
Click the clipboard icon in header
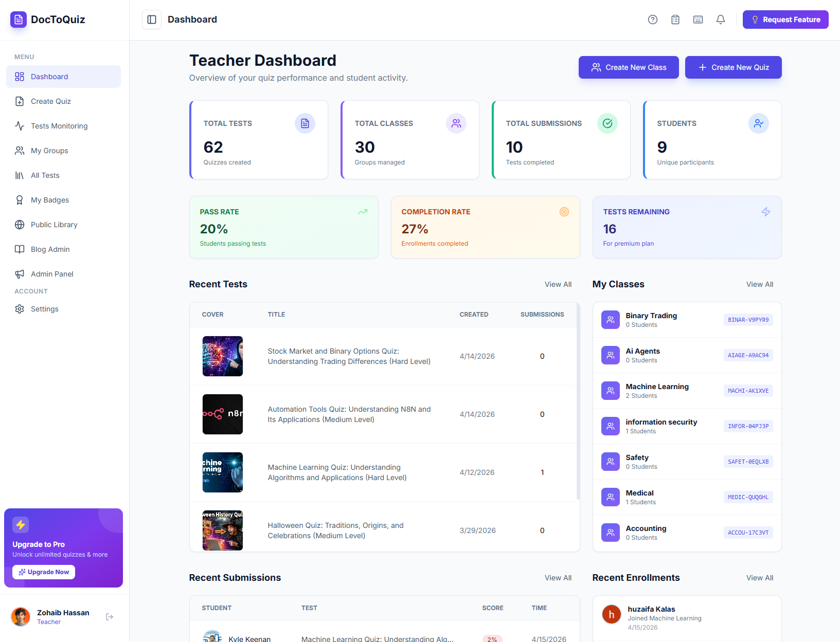pyautogui.click(x=675, y=20)
